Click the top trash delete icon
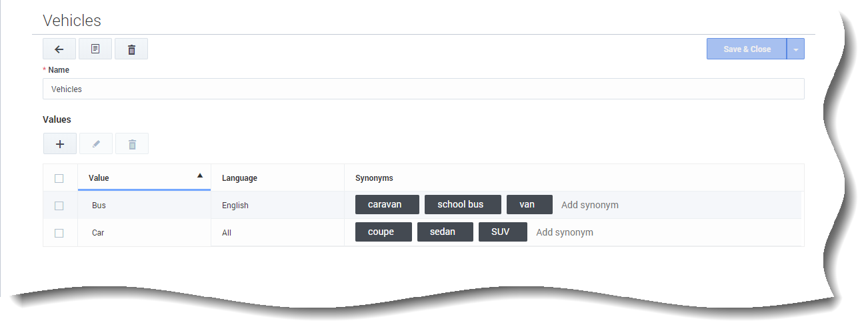This screenshot has height=331, width=868. [131, 49]
